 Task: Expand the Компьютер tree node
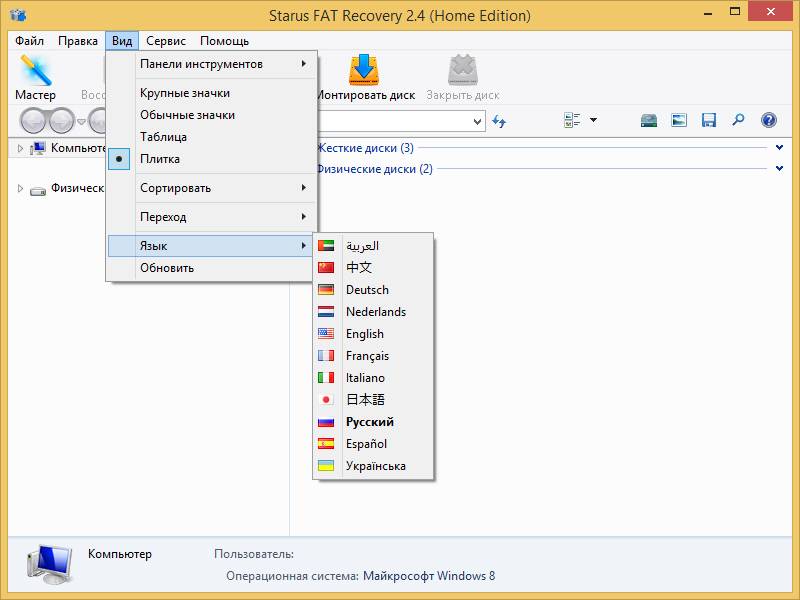point(20,148)
